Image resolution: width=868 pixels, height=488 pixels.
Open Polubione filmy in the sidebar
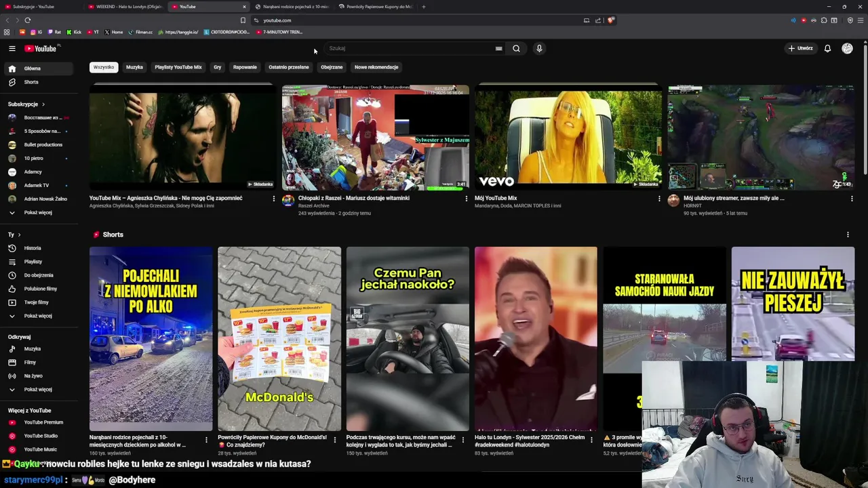pos(40,289)
